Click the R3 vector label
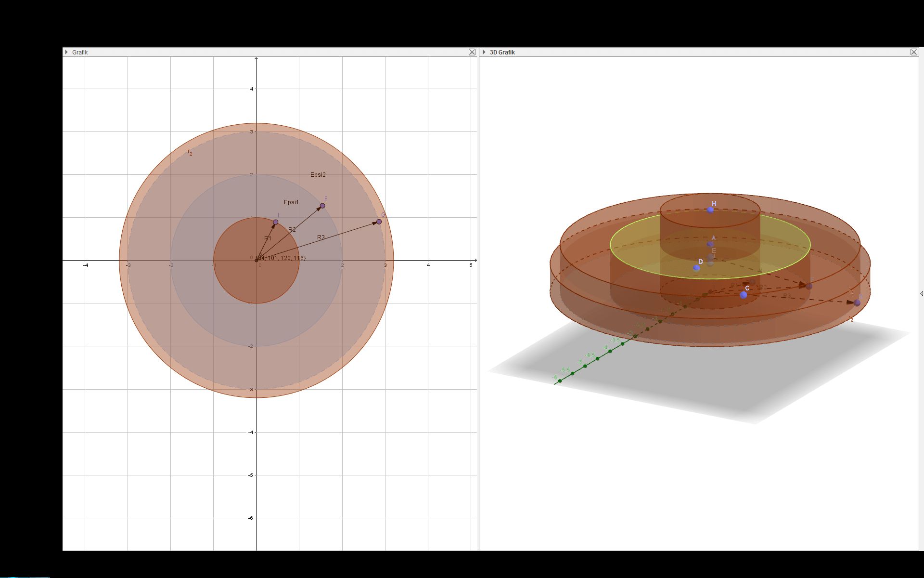The image size is (924, 578). point(321,237)
